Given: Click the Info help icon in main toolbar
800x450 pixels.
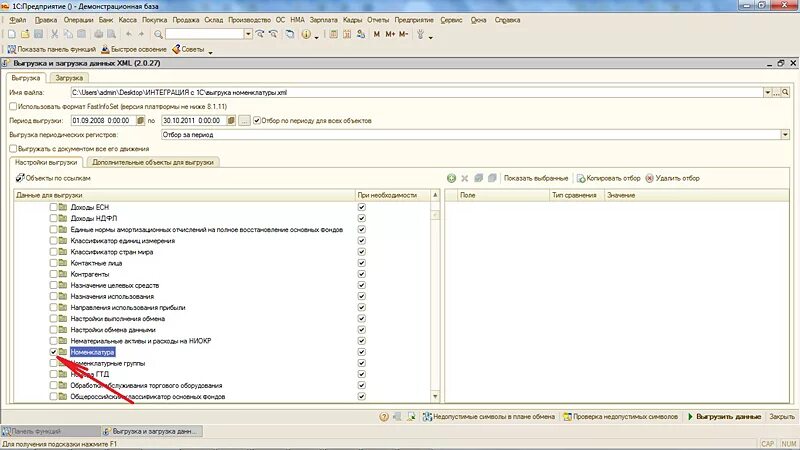Looking at the screenshot, I should (x=306, y=34).
